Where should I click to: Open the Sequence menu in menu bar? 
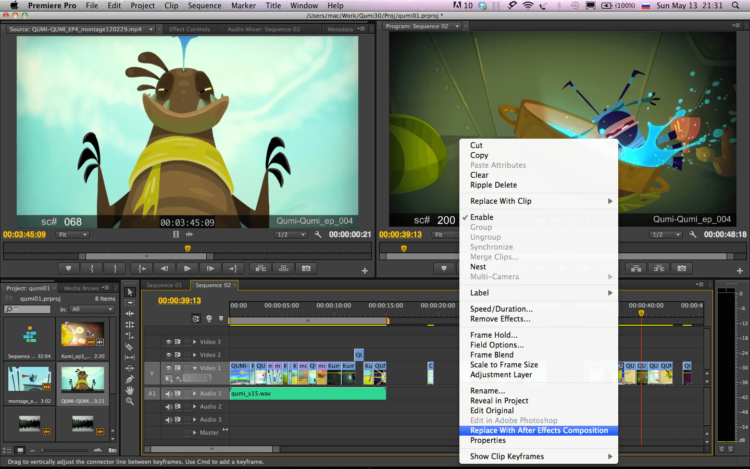(204, 6)
